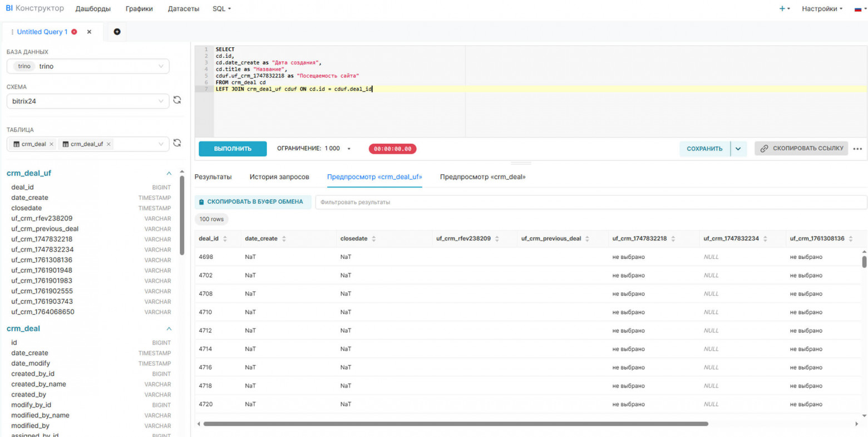
Task: Switch to the query history tab
Action: point(279,177)
